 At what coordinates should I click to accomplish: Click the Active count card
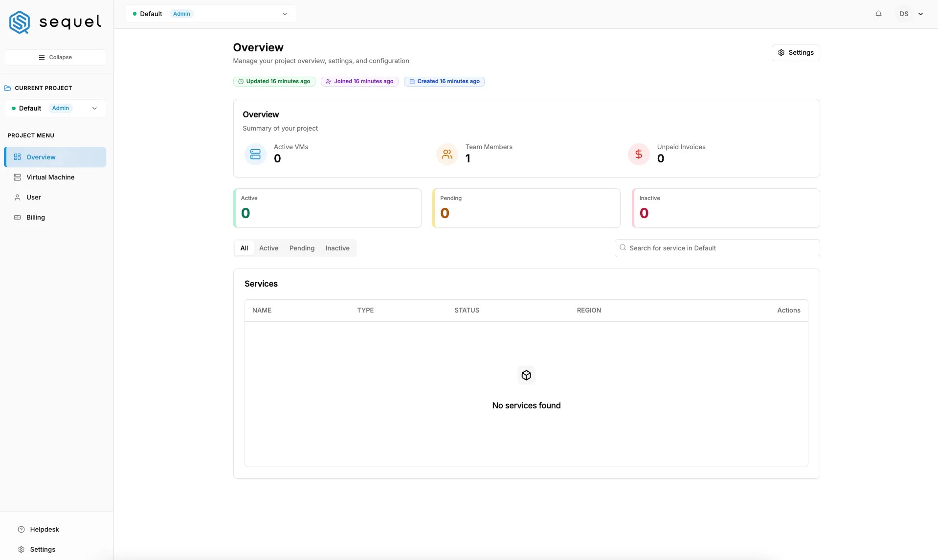(327, 208)
